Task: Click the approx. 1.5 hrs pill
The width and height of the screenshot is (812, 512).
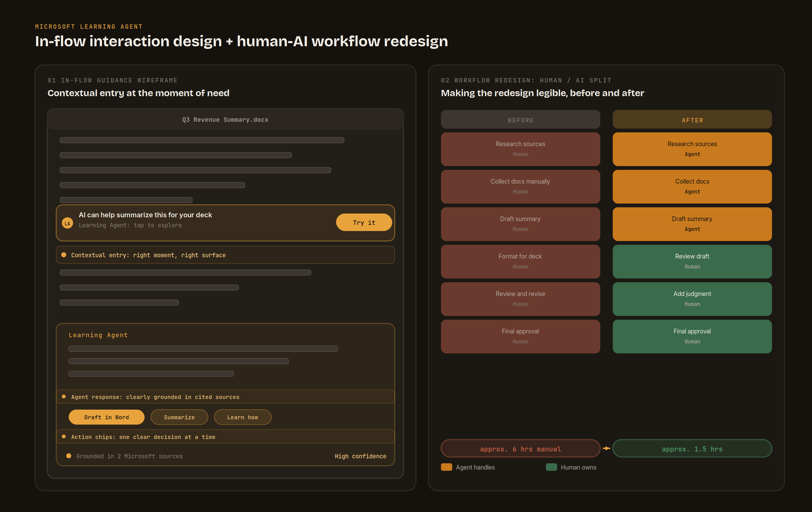Action: [x=692, y=449]
